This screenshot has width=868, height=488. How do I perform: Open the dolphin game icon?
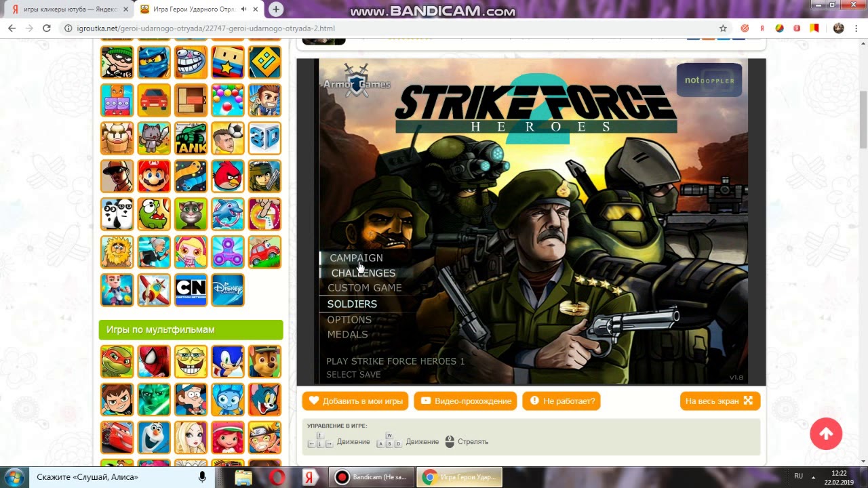(x=228, y=214)
